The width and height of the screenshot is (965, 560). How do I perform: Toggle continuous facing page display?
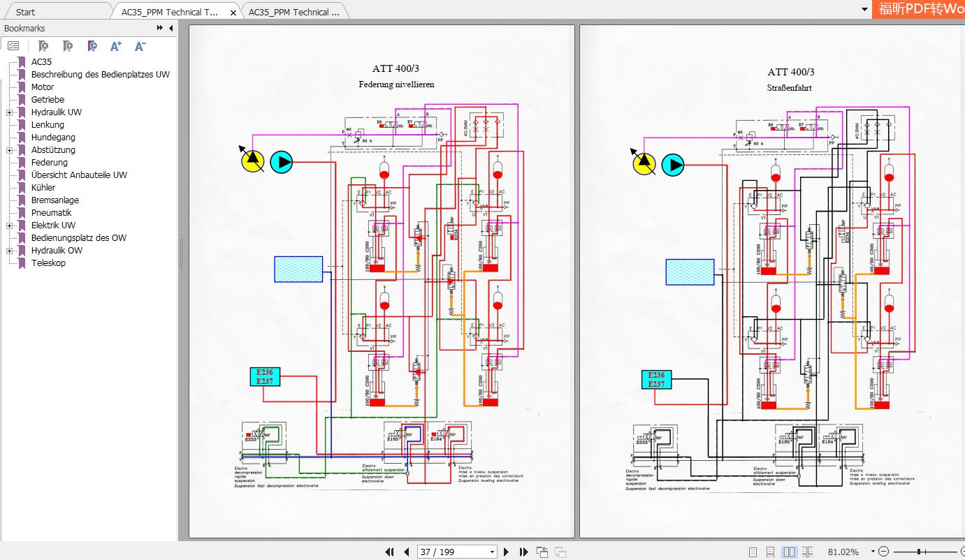click(808, 551)
